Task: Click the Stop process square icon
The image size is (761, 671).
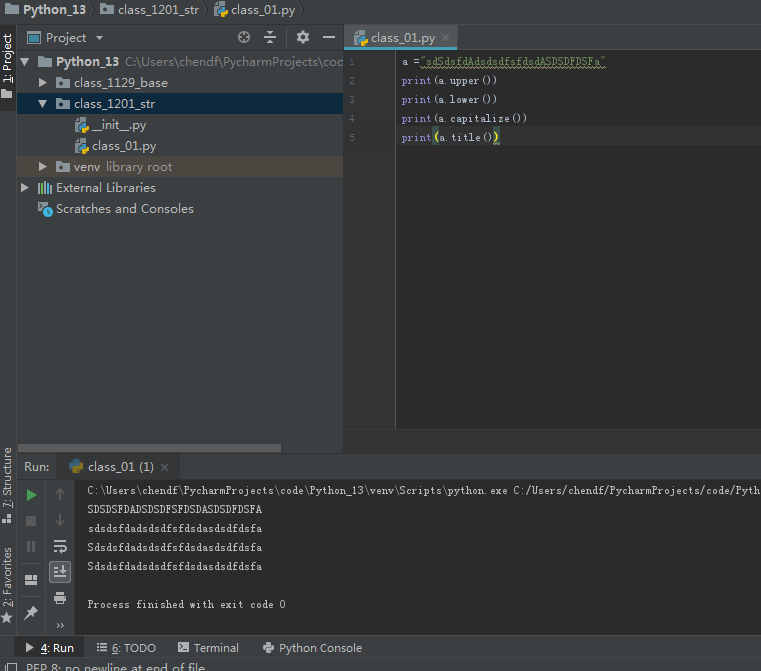Action: [31, 521]
